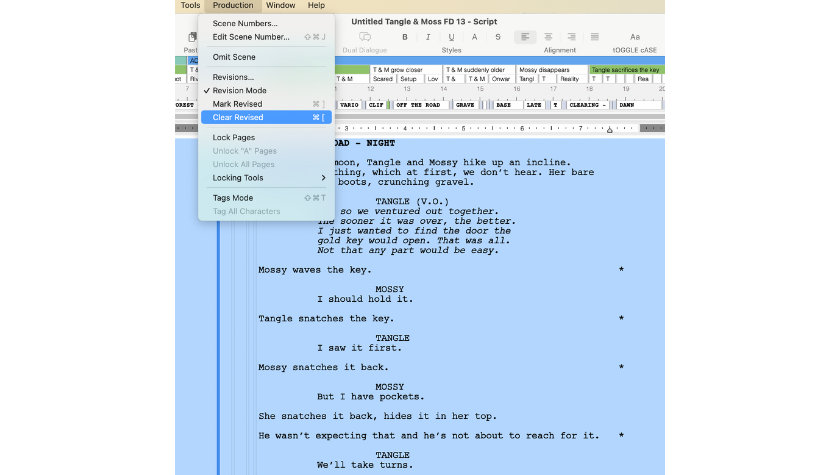Viewport: 840px width, 475px height.
Task: Apply Italic style from toolbar
Action: point(428,37)
